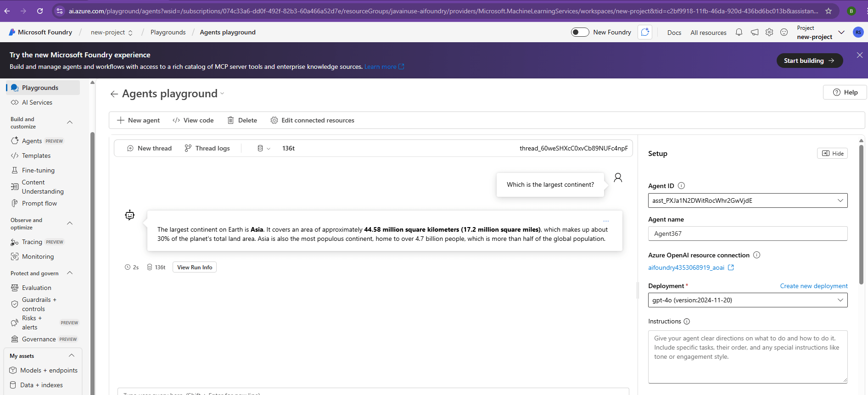868x395 pixels.
Task: Show Agent ID info tooltip icon
Action: coord(681,186)
